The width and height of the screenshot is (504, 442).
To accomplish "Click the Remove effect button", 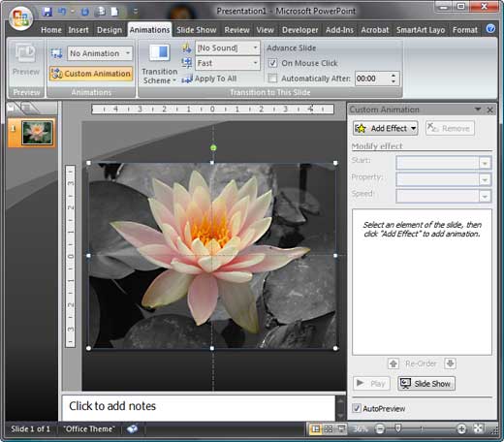I will point(450,128).
